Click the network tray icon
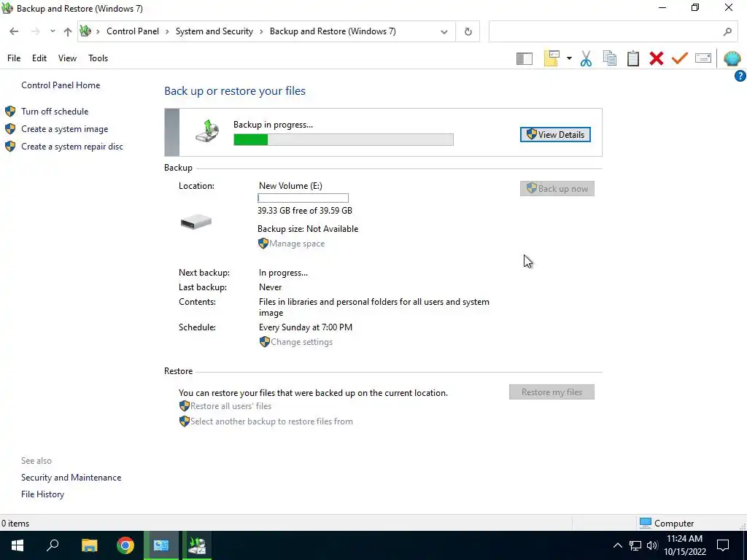This screenshot has height=560, width=747. [635, 545]
